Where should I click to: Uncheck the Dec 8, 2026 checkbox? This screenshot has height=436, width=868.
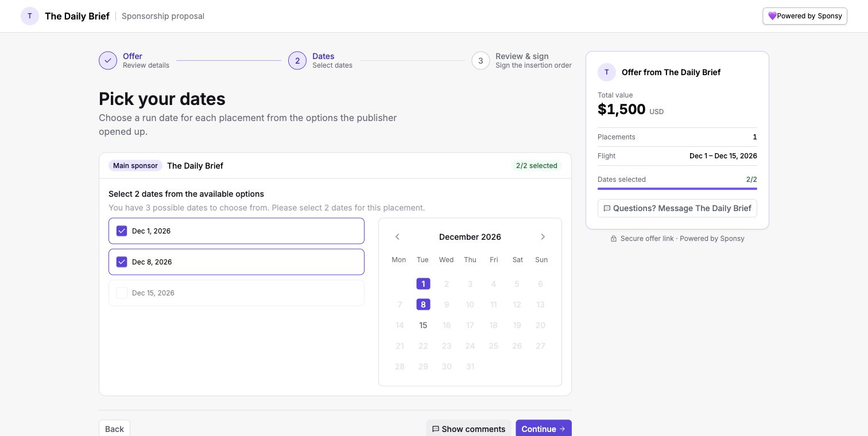click(x=122, y=262)
